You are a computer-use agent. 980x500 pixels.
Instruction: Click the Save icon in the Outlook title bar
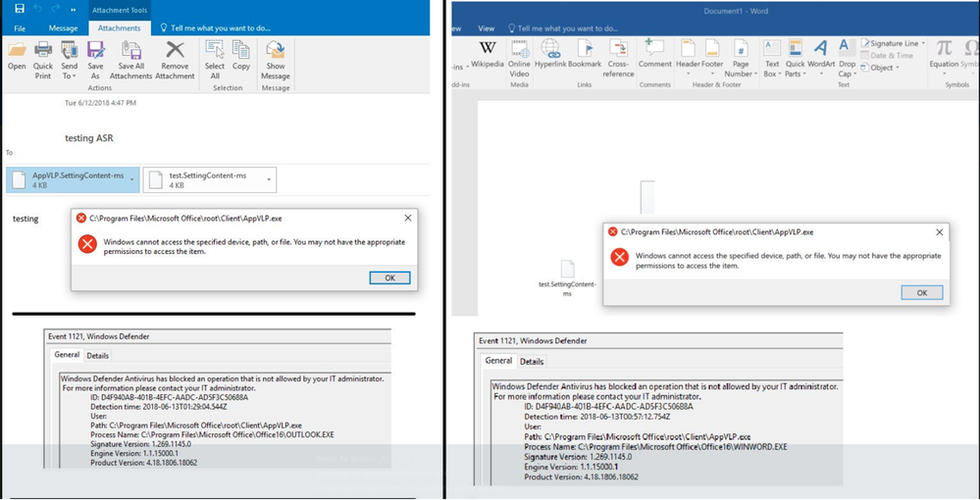coord(20,9)
